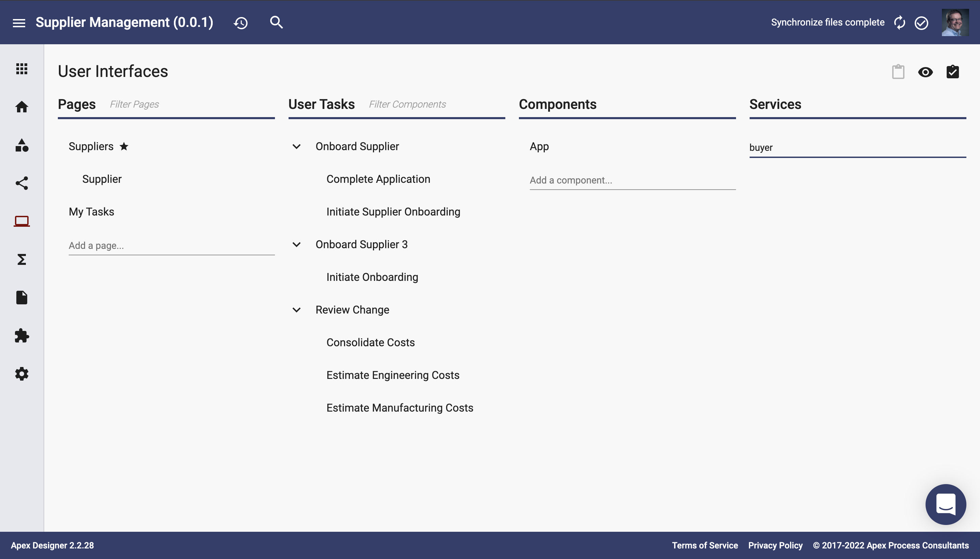Click sync completion checkmark icon
The image size is (980, 559).
[921, 22]
